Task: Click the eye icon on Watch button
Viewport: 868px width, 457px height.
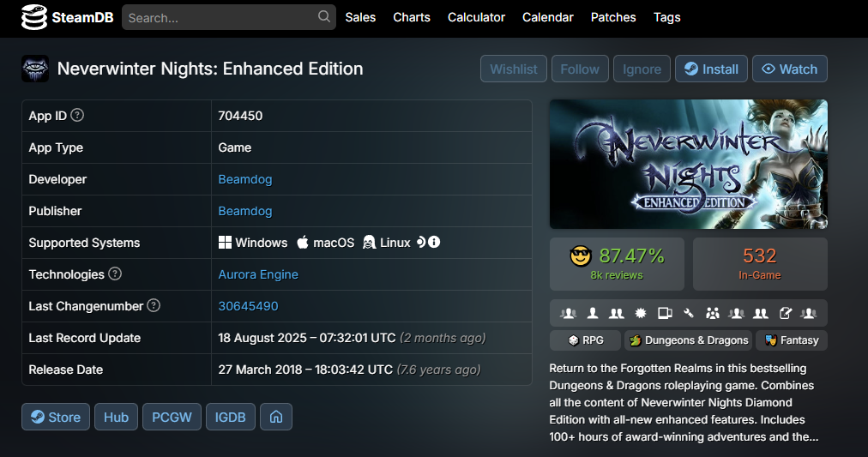Action: point(769,69)
